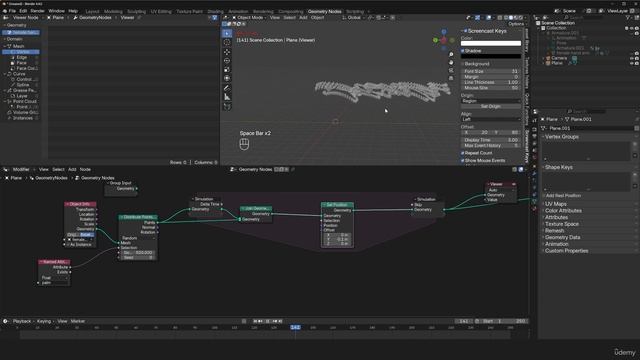Toggle Collection viewport visibility in outliner
Viewport: 640px width, 360px height.
(632, 29)
